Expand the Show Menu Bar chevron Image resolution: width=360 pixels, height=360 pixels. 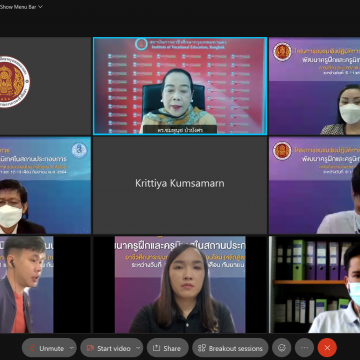coord(41,7)
